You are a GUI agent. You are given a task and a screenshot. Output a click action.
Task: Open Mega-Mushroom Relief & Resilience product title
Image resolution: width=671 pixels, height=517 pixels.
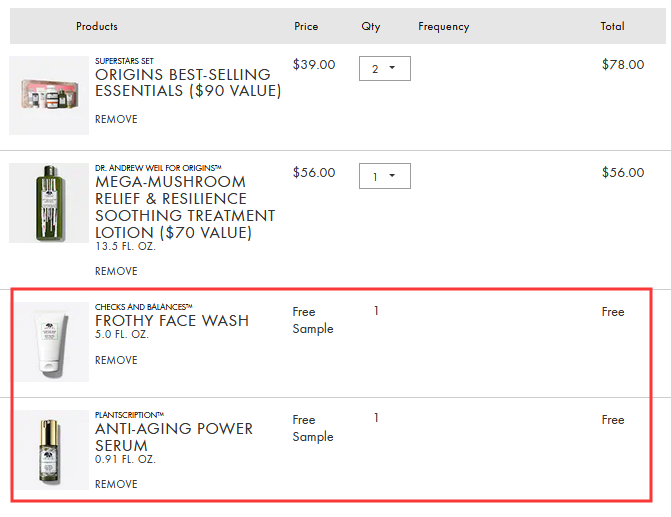coord(185,207)
